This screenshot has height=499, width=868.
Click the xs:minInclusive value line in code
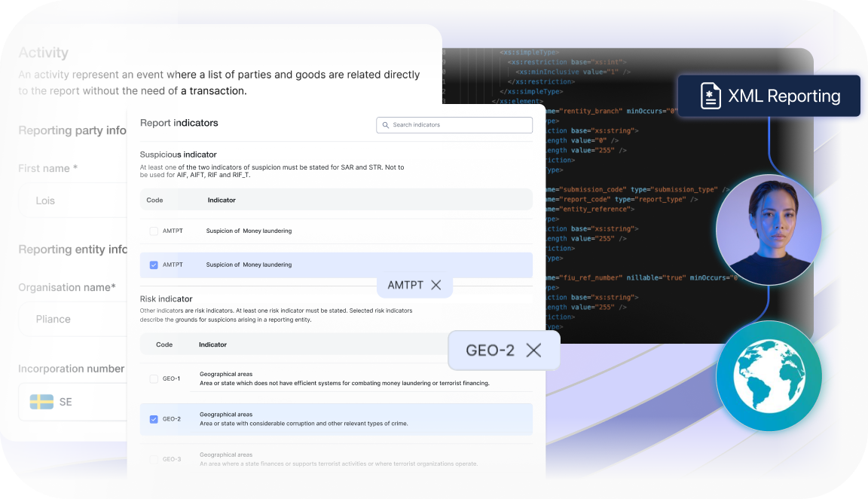pos(573,72)
